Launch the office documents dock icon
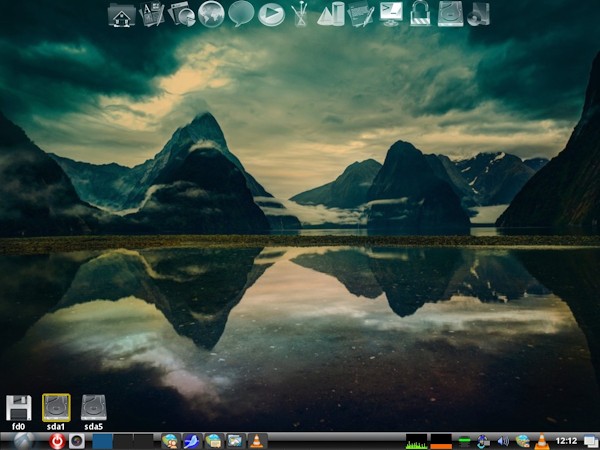The width and height of the screenshot is (600, 450). tap(152, 14)
